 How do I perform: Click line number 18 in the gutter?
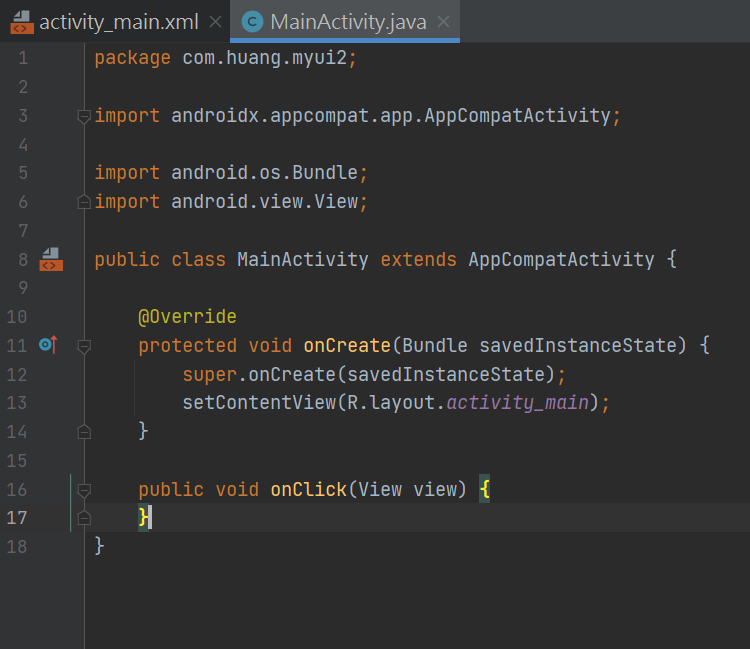pyautogui.click(x=17, y=547)
